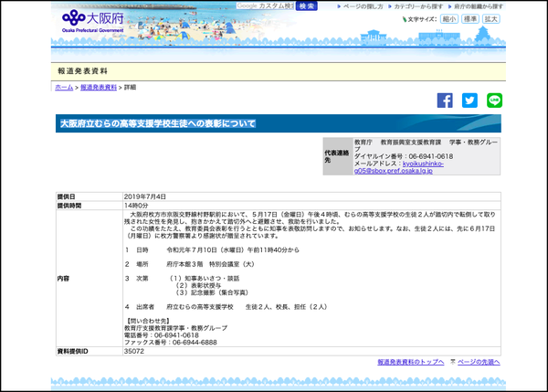This screenshot has height=392, width=548.
Task: Share this page on Twitter
Action: (x=469, y=101)
